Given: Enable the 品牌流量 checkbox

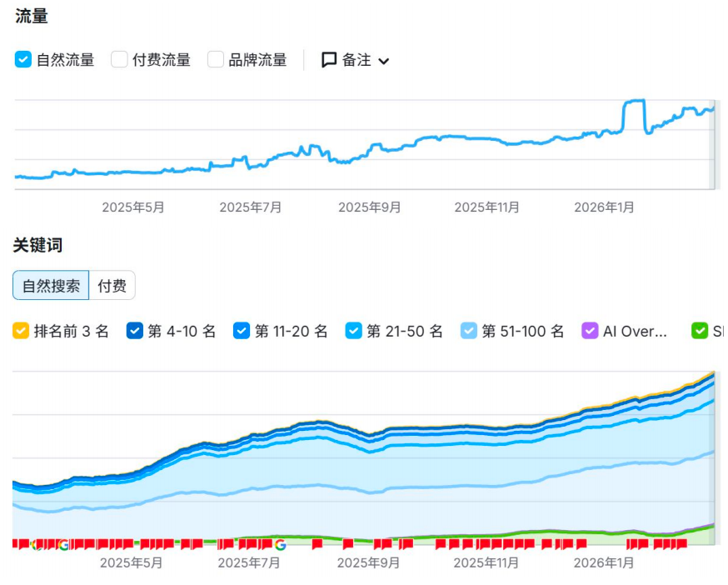Looking at the screenshot, I should click(x=216, y=60).
